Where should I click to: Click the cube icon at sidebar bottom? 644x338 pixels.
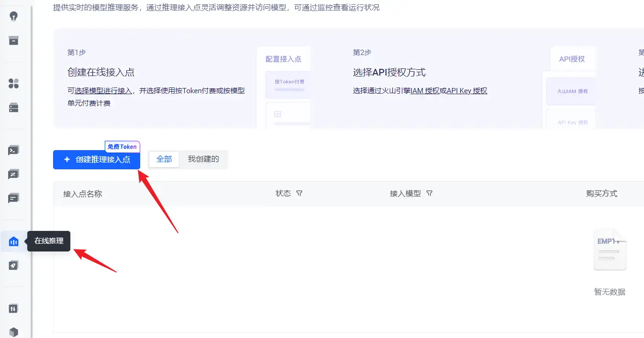click(14, 332)
